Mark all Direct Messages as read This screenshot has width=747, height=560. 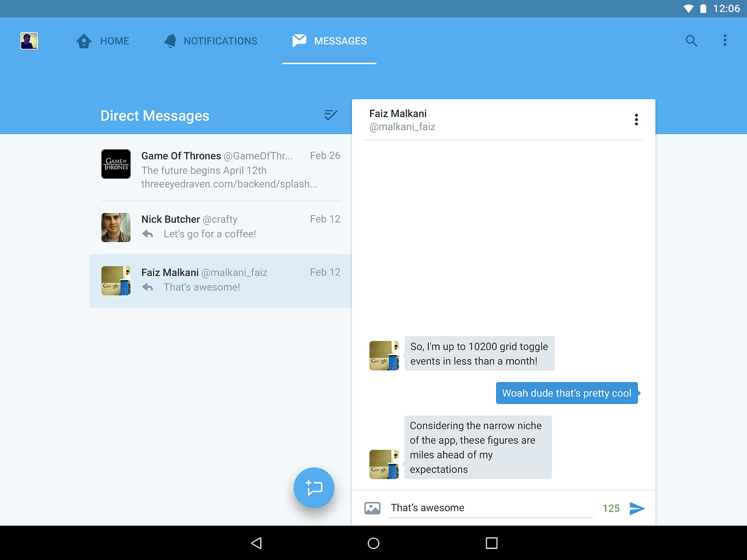(330, 116)
